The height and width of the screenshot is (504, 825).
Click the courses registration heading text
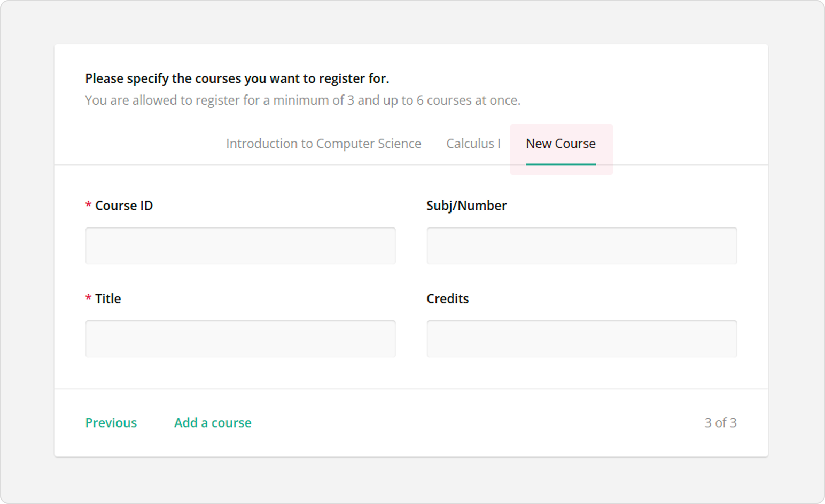click(x=237, y=78)
